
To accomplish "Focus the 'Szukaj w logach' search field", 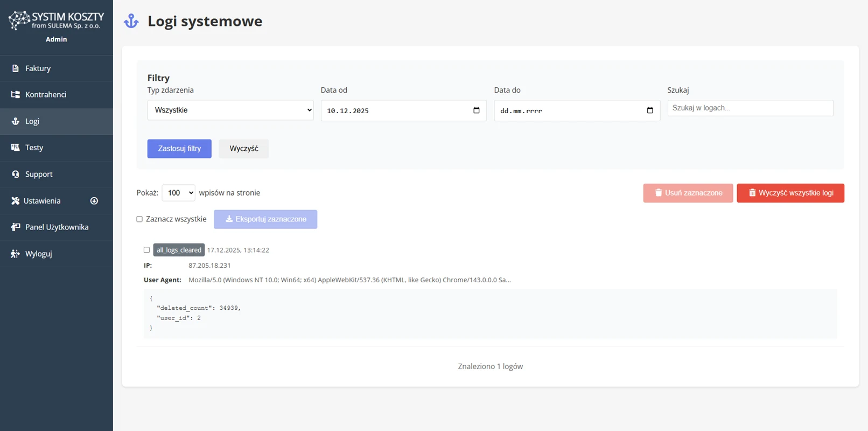I will point(750,108).
